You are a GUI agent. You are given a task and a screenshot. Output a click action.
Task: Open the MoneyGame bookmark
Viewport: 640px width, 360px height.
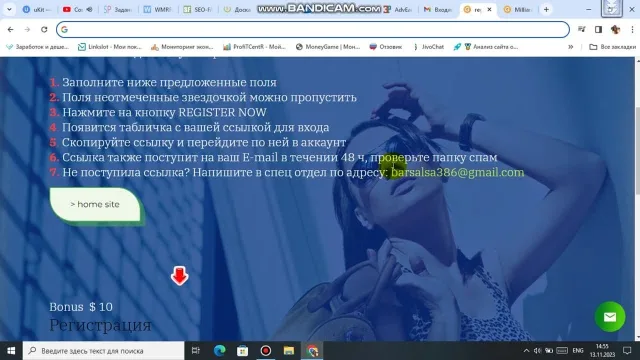point(328,47)
